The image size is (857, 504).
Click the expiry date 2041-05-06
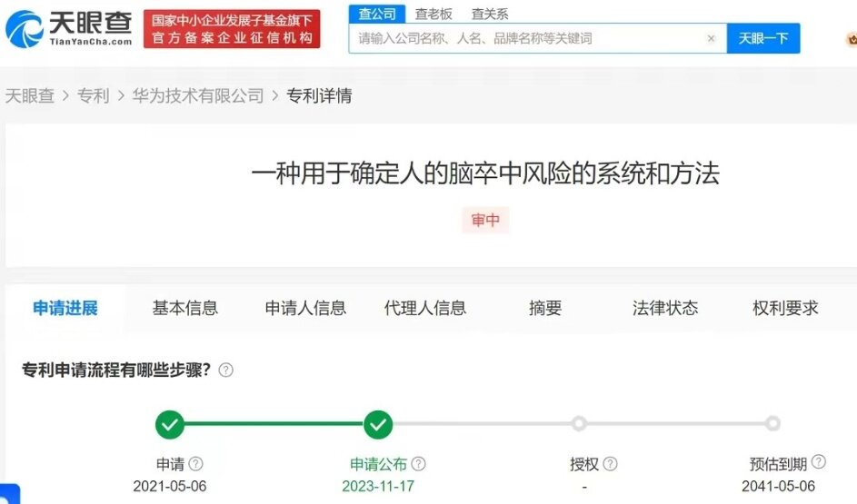pos(778,486)
